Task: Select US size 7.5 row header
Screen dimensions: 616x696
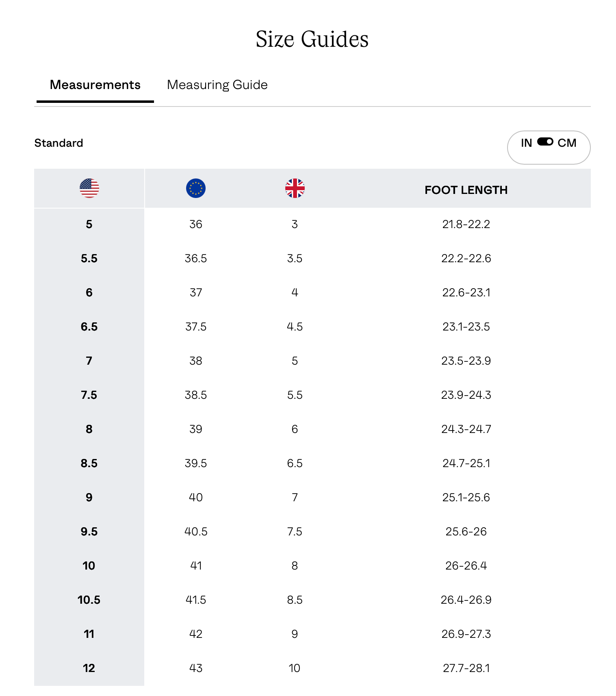Action: coord(89,395)
